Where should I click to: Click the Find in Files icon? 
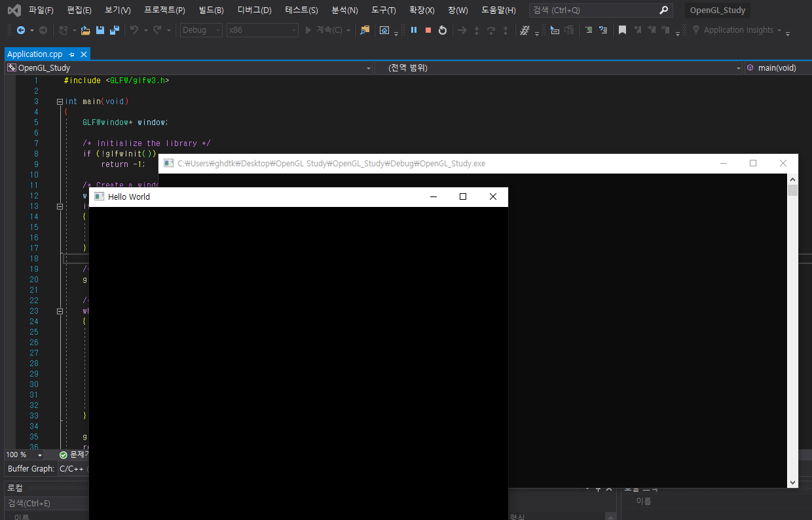(365, 30)
